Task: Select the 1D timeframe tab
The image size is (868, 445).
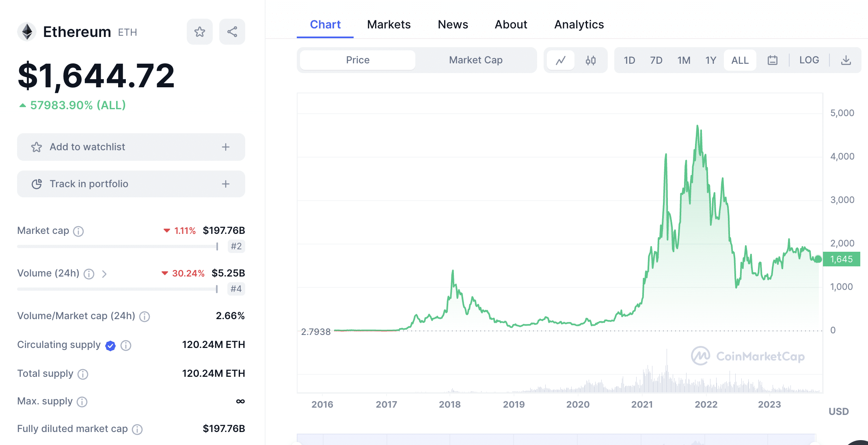Action: (628, 59)
